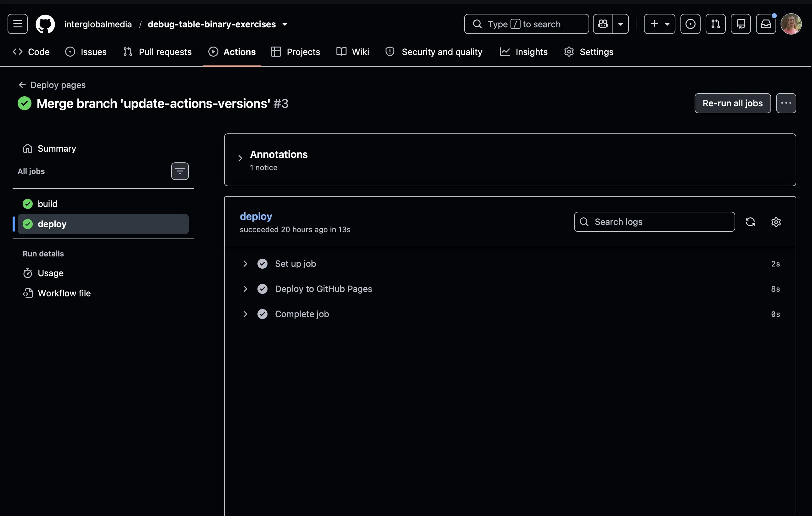The height and width of the screenshot is (516, 812).
Task: Open the log settings gear
Action: [x=776, y=222]
